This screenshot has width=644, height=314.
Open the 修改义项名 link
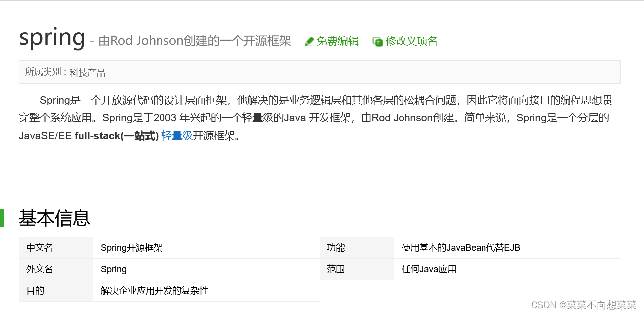click(x=411, y=41)
